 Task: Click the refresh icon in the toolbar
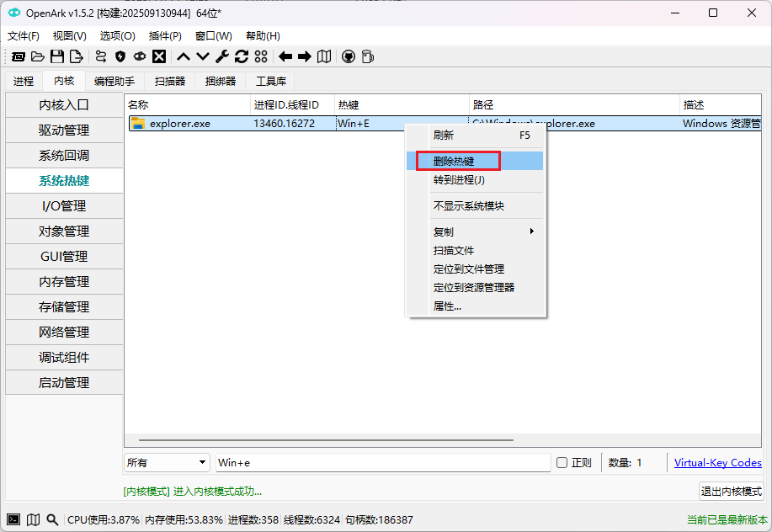[x=241, y=56]
